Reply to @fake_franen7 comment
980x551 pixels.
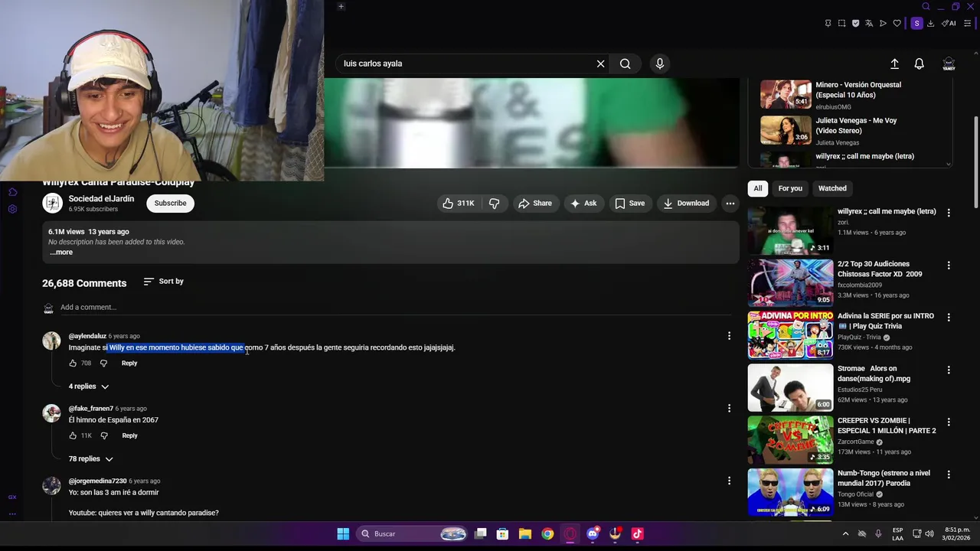coord(130,435)
